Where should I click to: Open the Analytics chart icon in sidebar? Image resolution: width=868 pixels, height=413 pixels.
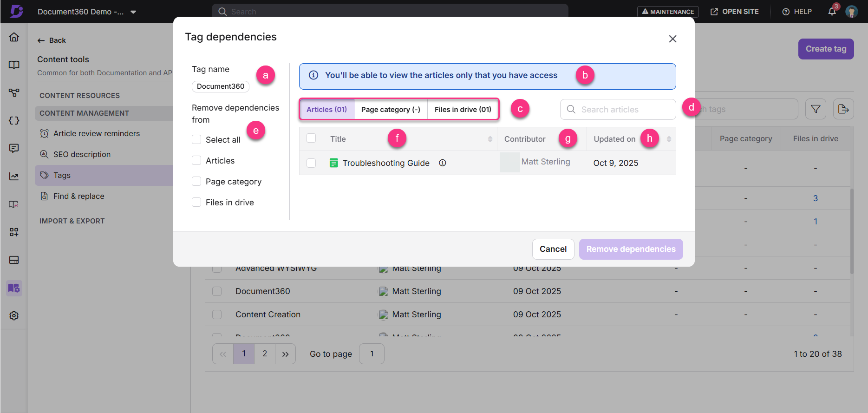(14, 177)
